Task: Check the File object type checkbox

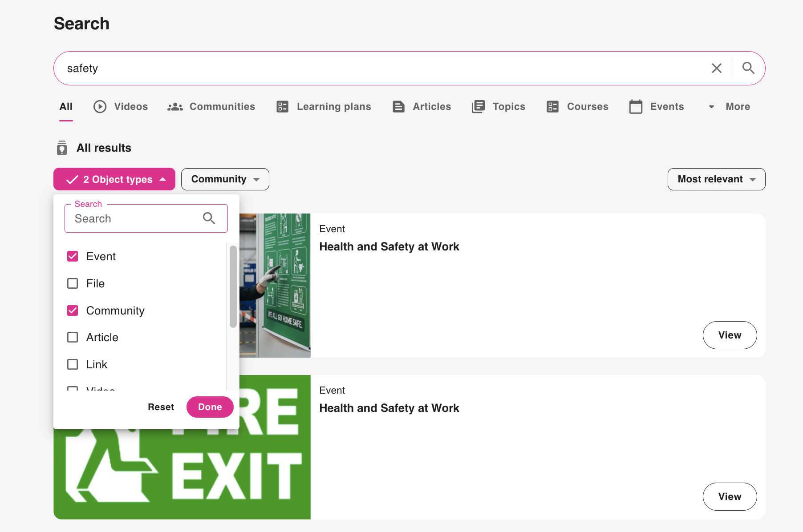Action: (x=73, y=283)
